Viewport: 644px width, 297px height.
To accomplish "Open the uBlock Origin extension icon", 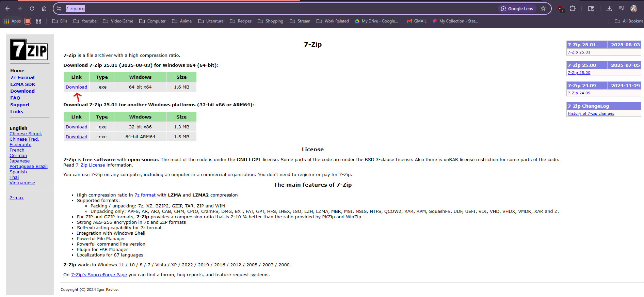I will [560, 9].
